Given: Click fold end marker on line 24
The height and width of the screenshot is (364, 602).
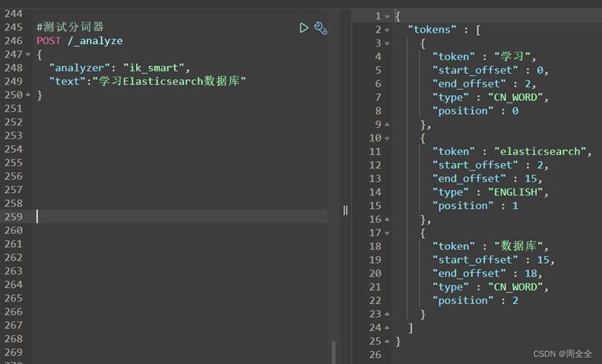Looking at the screenshot, I should tap(387, 328).
